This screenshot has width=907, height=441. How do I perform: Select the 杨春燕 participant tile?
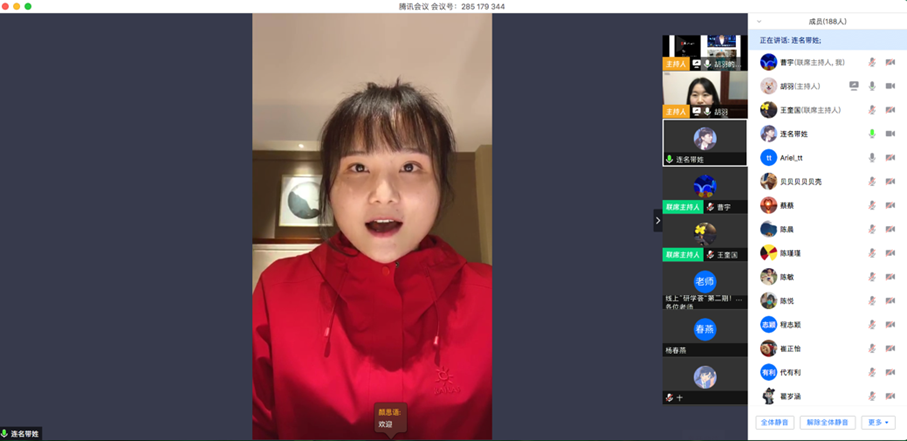[704, 335]
